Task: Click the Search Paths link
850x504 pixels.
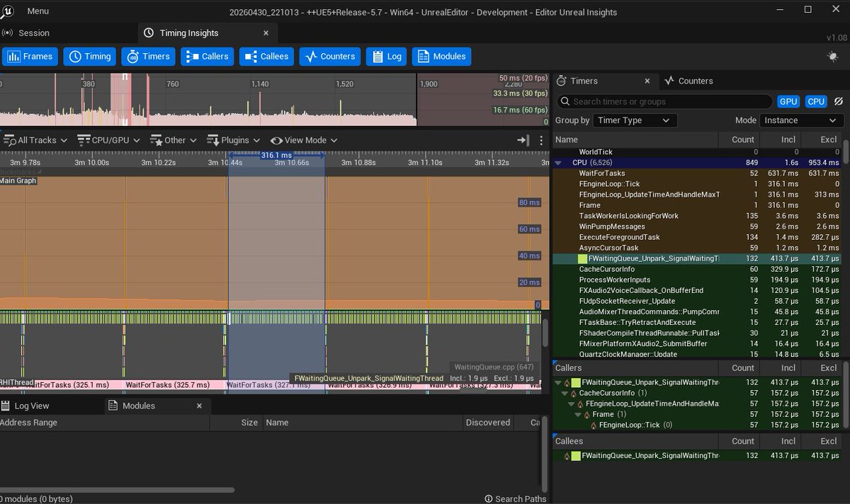Action: [515, 498]
